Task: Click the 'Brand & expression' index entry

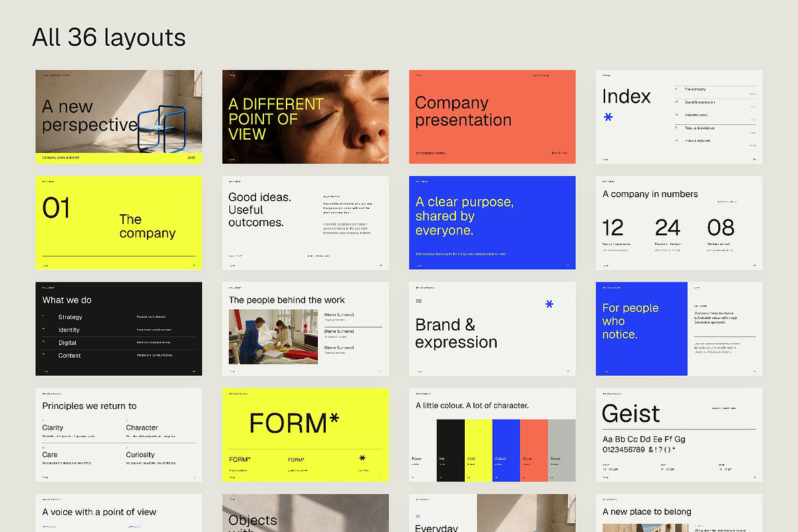Action: [x=700, y=102]
